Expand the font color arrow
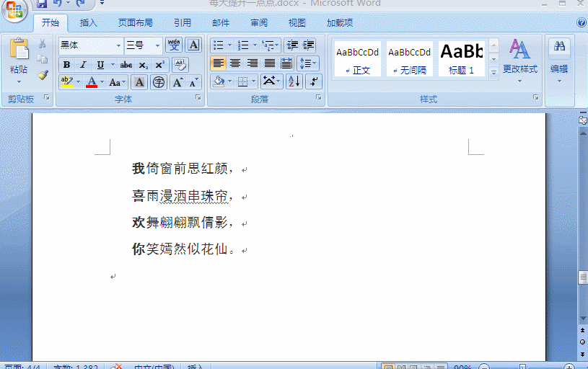Viewport: 588px width, 369px height. [x=102, y=82]
